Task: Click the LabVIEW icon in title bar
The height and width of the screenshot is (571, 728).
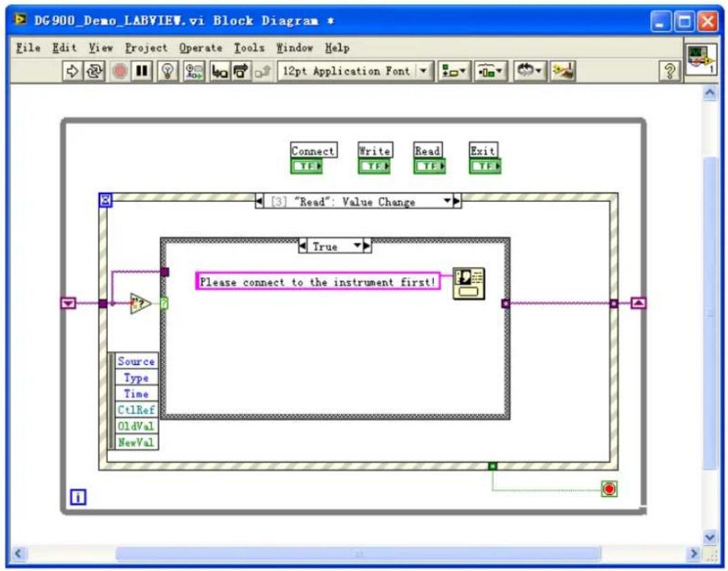Action: (x=20, y=20)
